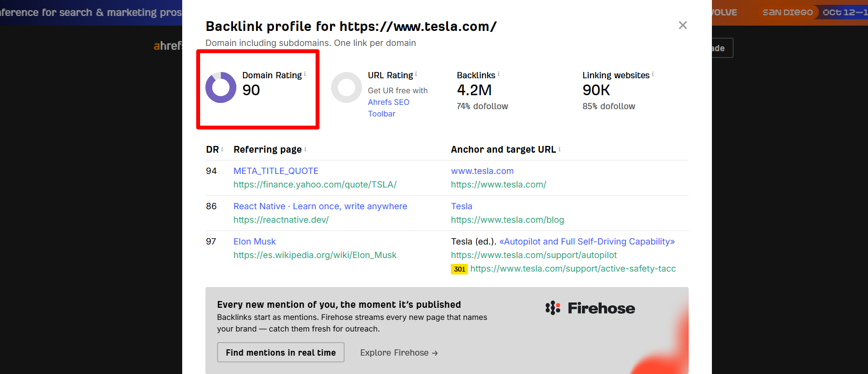
Task: Click DR value 94 in first row
Action: coord(211,171)
